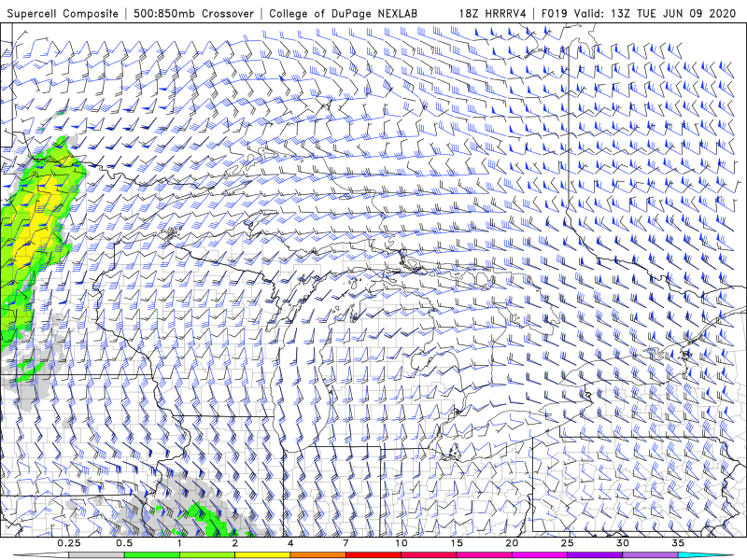This screenshot has width=747, height=560.
Task: Click the red 7–10 legend swatch
Action: tap(373, 555)
